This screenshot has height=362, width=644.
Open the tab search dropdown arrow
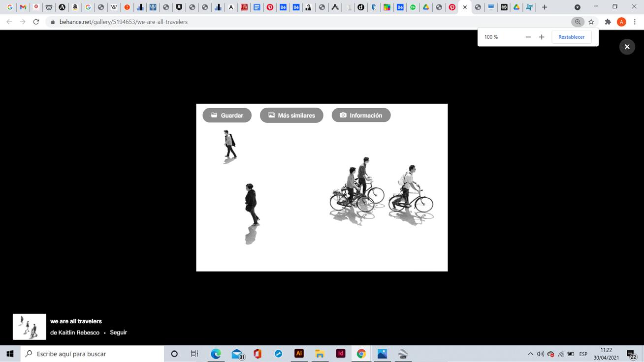pos(578,7)
